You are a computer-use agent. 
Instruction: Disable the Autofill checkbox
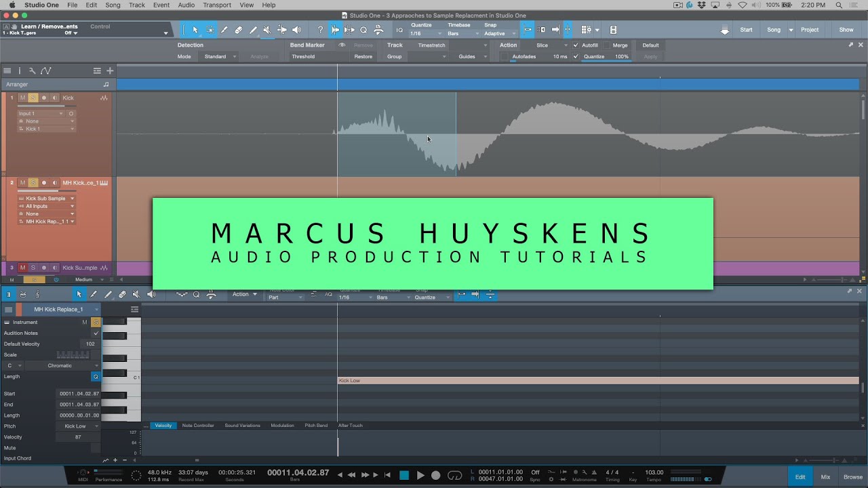[576, 45]
